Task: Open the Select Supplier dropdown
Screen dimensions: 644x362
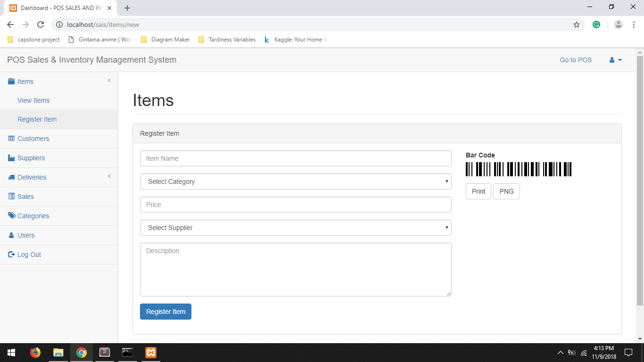Action: point(296,228)
